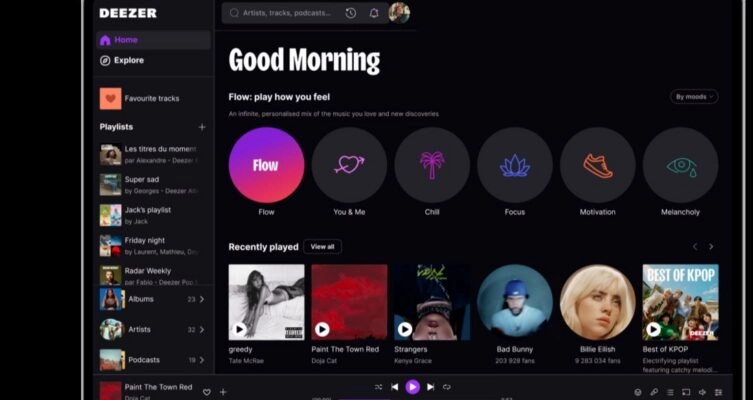
Task: Skip to previous track
Action: point(395,387)
